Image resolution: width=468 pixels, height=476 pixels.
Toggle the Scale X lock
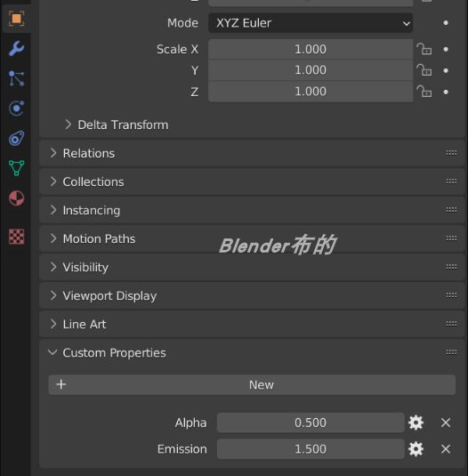click(424, 49)
